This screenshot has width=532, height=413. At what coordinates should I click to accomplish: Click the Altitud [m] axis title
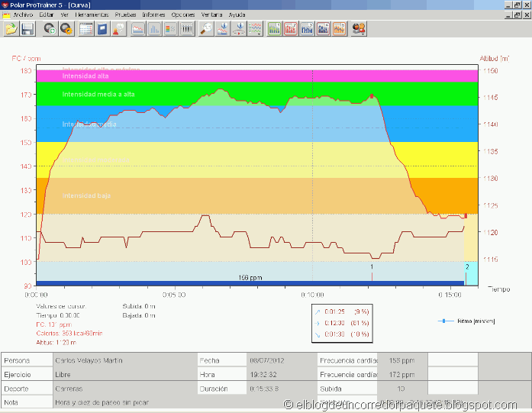(x=495, y=58)
